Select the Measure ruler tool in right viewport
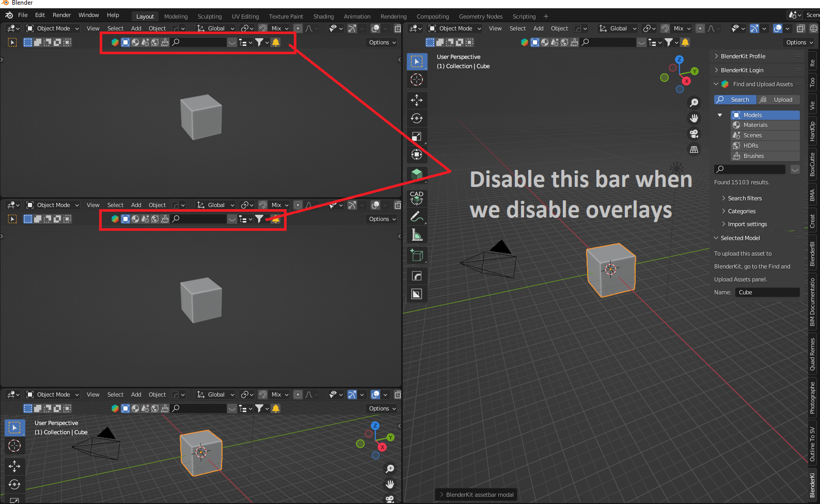The width and height of the screenshot is (820, 504). pyautogui.click(x=417, y=235)
